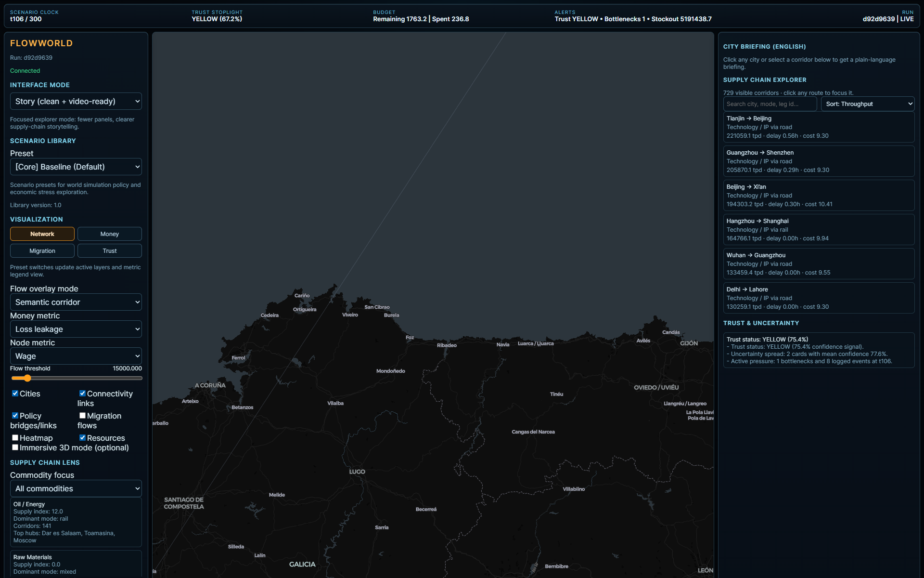Turn on the Heatmap layer
The height and width of the screenshot is (578, 924).
pyautogui.click(x=15, y=438)
